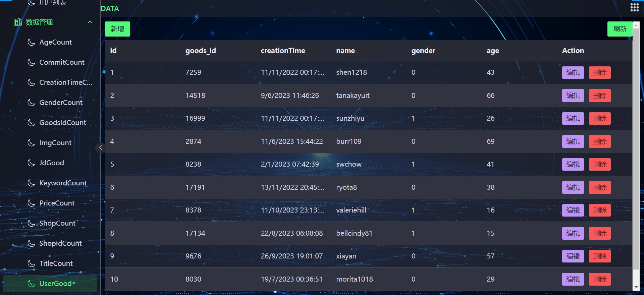Image resolution: width=644 pixels, height=295 pixels.
Task: Click the ImgCount moon icon
Action: pyautogui.click(x=31, y=143)
